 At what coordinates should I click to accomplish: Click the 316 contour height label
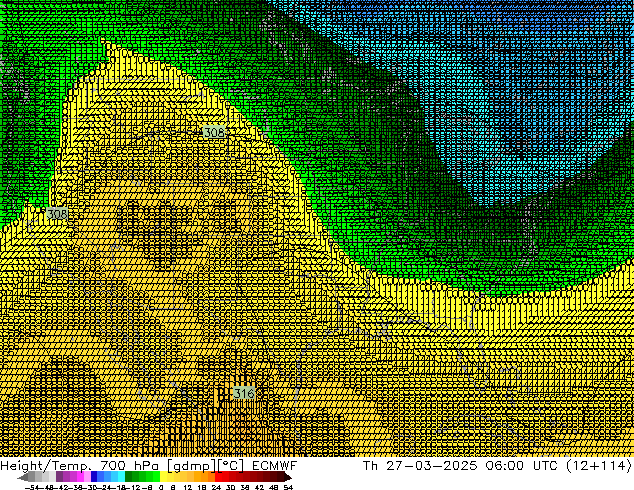click(244, 393)
